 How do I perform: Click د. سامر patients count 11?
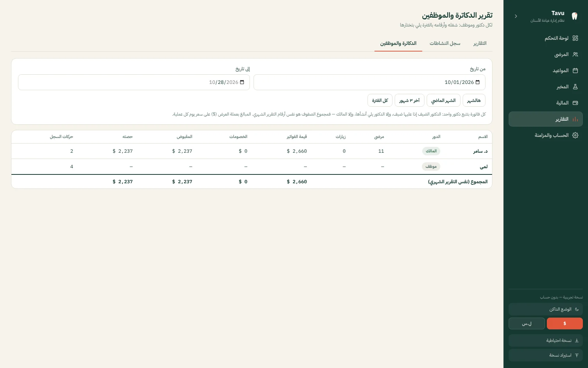point(381,151)
